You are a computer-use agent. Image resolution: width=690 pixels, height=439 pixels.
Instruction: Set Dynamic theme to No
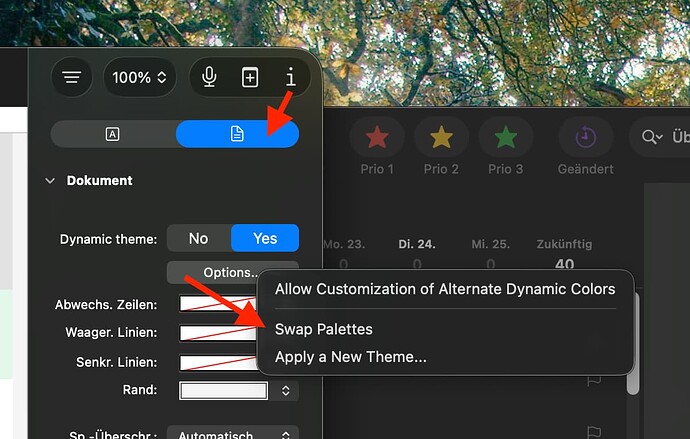[198, 238]
